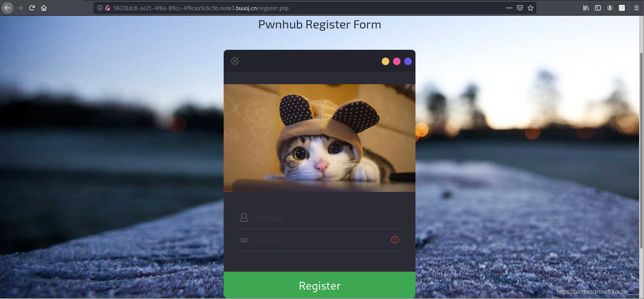Go forward using the forward arrow
The width and height of the screenshot is (644, 299).
(20, 8)
